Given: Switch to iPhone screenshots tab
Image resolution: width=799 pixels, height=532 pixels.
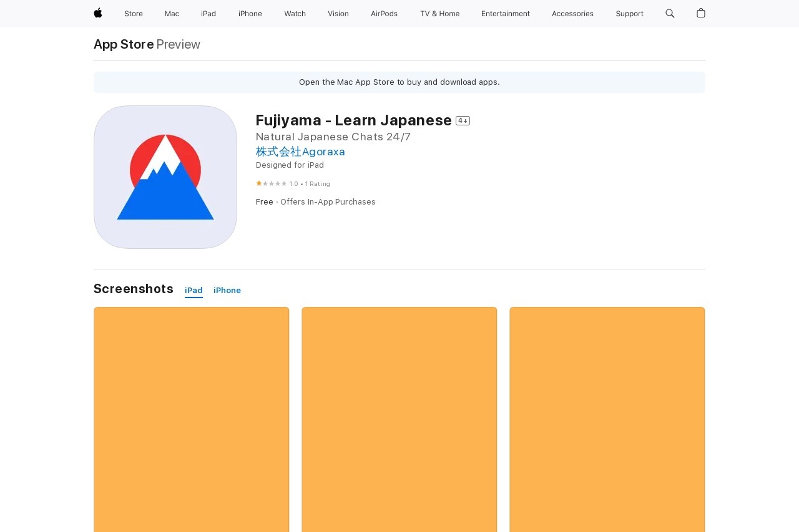Looking at the screenshot, I should [x=227, y=291].
